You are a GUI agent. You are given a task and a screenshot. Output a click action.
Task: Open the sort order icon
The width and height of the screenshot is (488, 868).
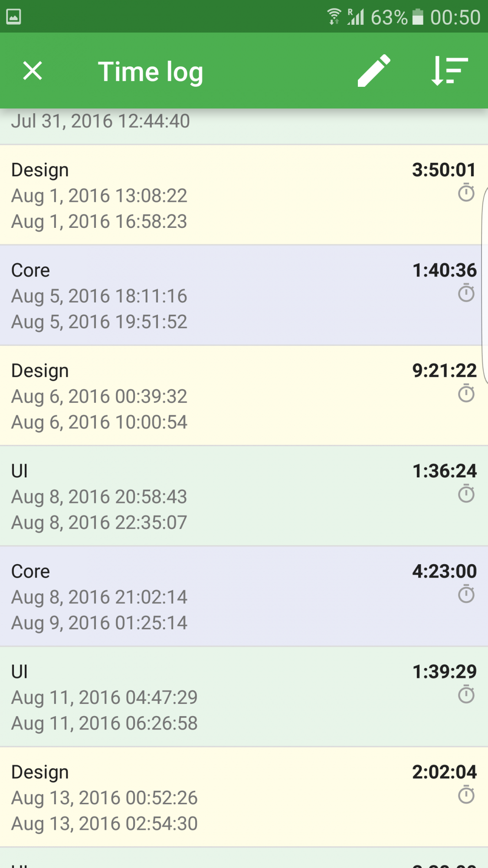tap(449, 71)
